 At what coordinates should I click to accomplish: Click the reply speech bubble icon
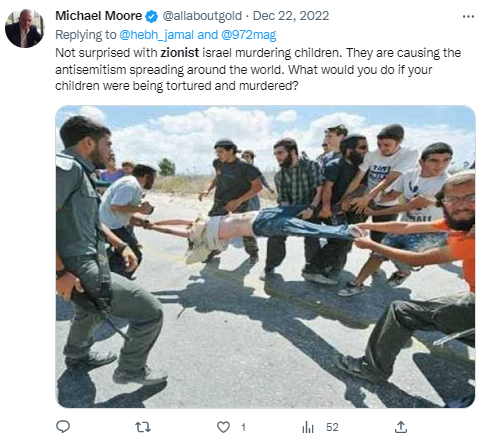[63, 427]
